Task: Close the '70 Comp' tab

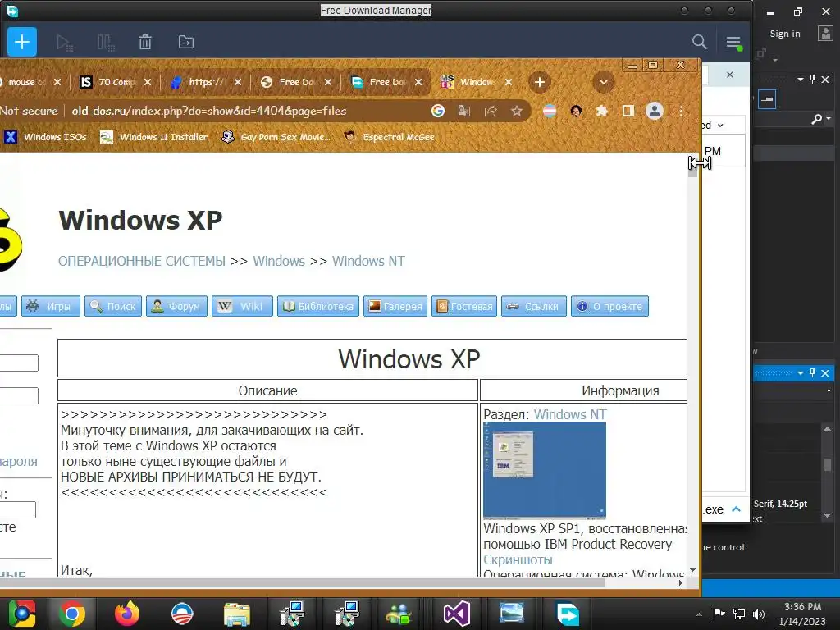Action: pyautogui.click(x=148, y=82)
